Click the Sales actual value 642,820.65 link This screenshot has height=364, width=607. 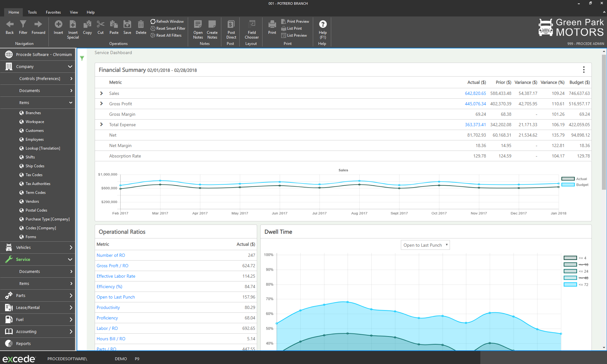[475, 93]
